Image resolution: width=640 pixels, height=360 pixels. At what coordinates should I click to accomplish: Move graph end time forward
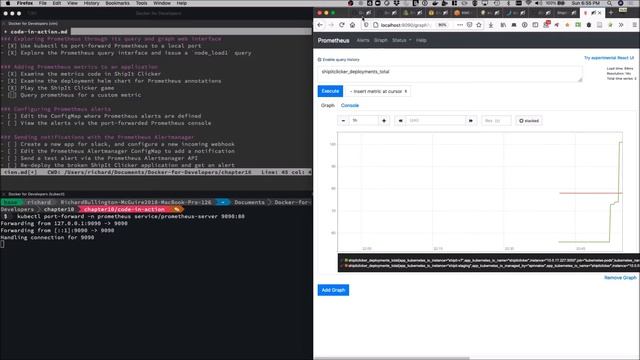[x=471, y=121]
